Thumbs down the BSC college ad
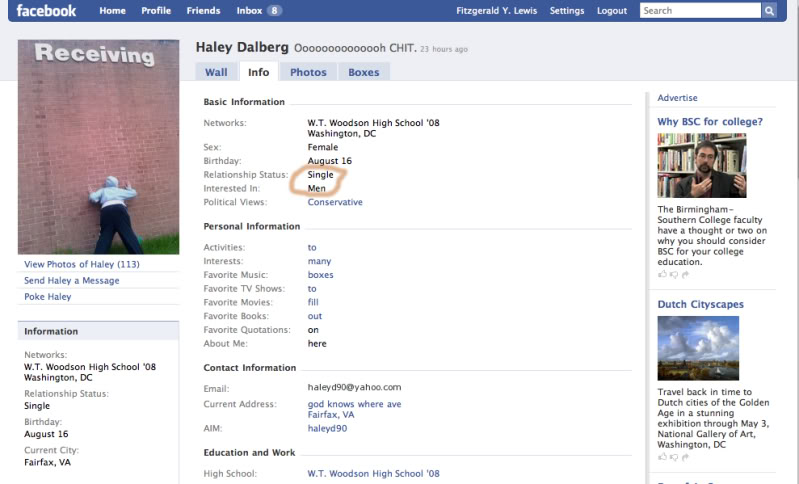 point(674,275)
